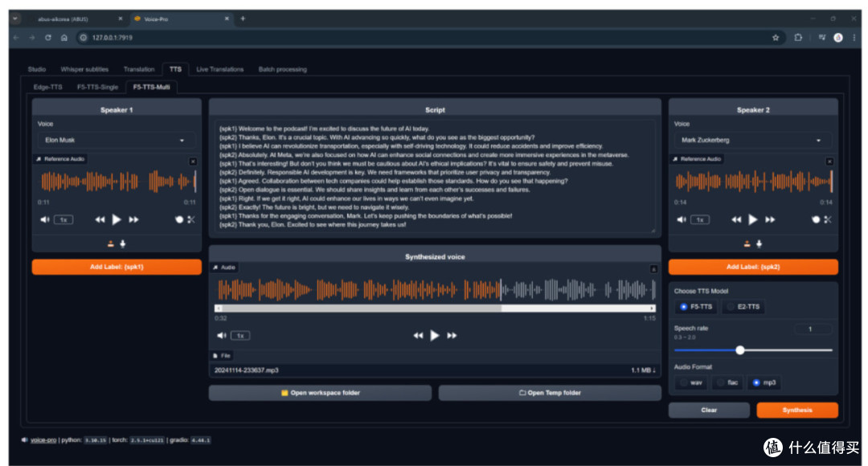Play Speaker 1 reference audio

point(117,219)
